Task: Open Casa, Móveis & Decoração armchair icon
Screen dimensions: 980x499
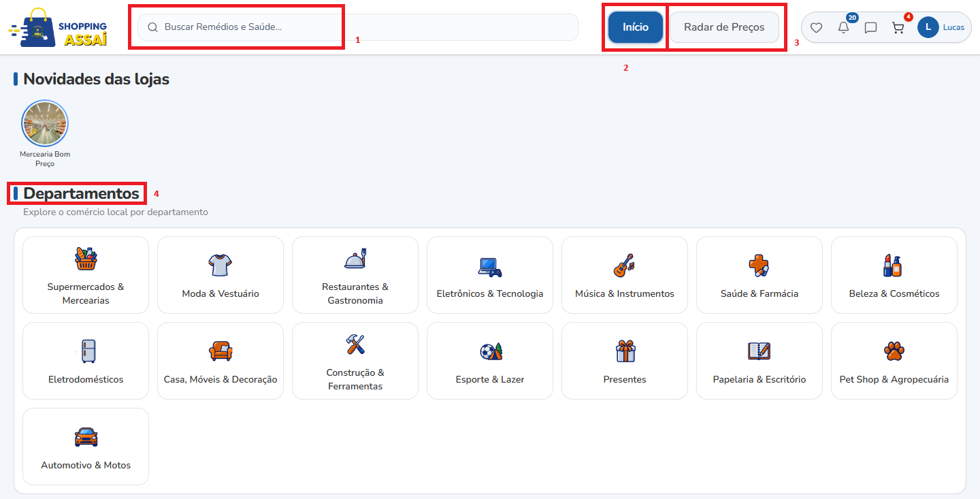Action: (220, 351)
